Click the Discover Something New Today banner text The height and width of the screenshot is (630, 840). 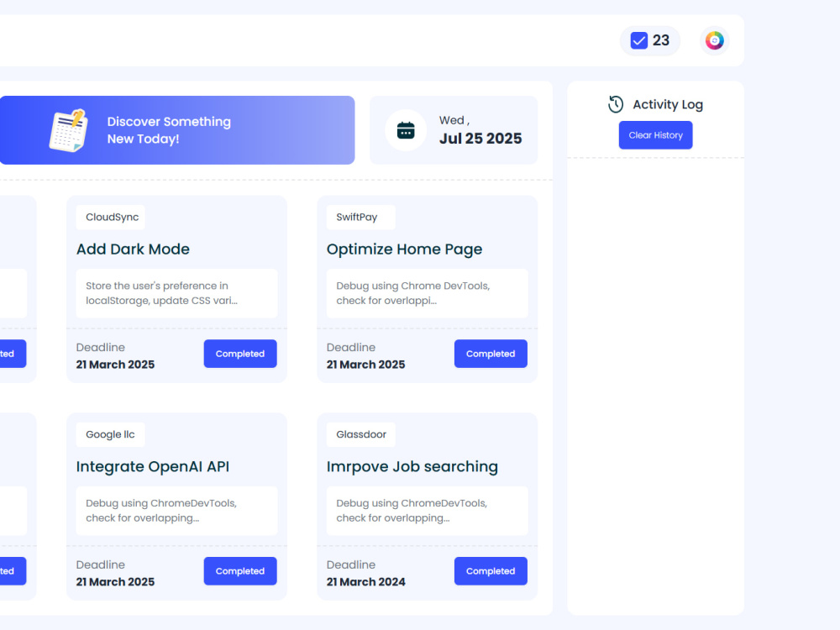click(169, 130)
